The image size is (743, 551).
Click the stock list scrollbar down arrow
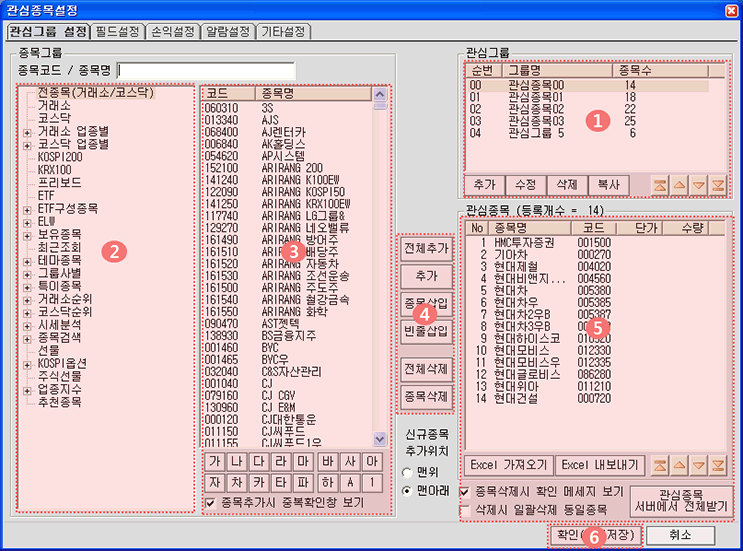(380, 439)
